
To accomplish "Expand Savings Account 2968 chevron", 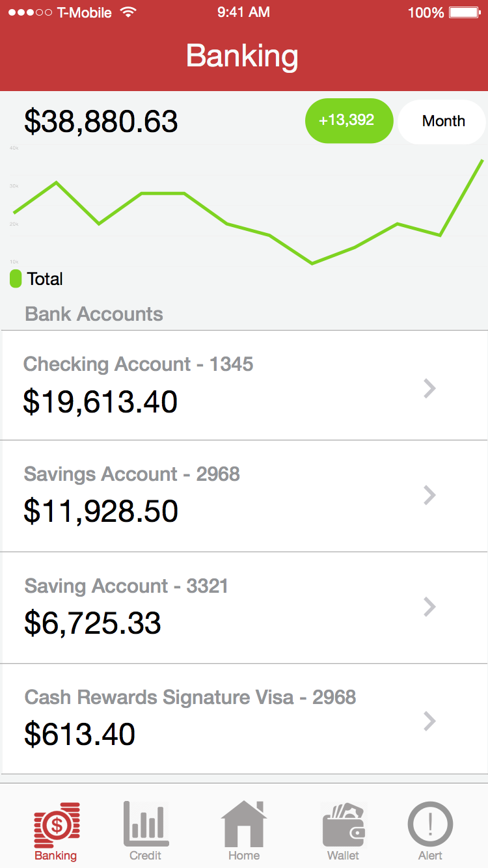I will click(429, 495).
